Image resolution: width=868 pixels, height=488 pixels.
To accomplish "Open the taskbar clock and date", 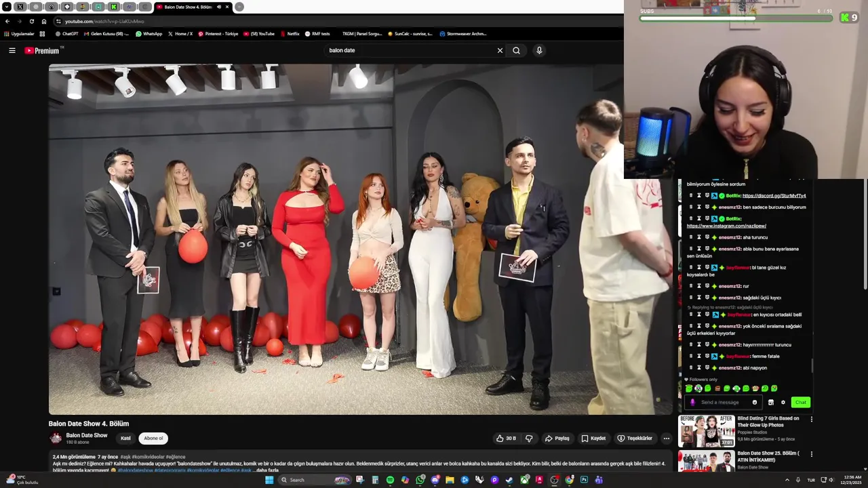I will pos(851,480).
